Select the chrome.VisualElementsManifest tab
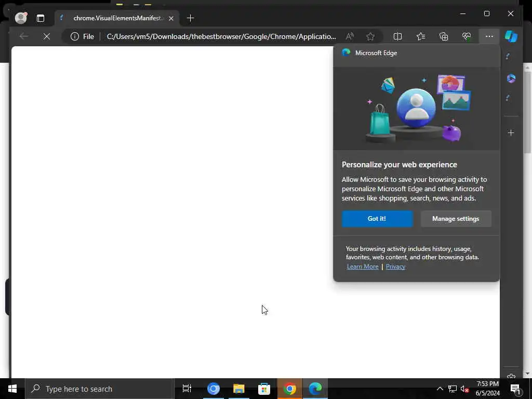The image size is (532, 399). point(117,18)
